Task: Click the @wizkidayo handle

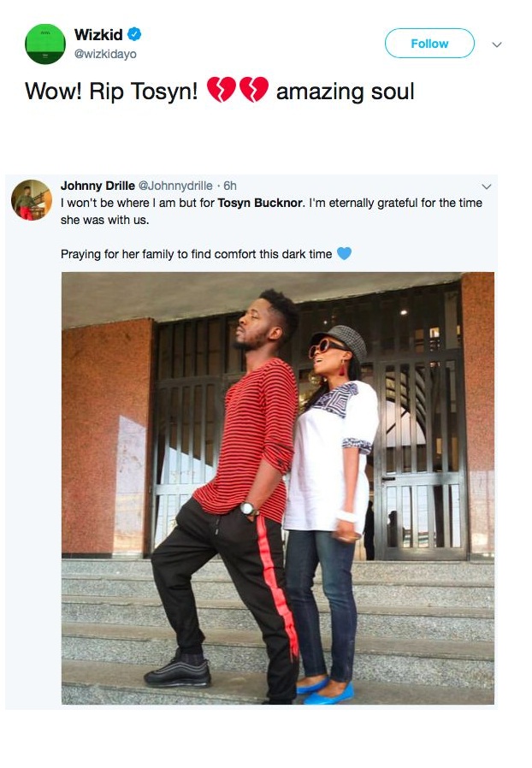Action: 105,54
